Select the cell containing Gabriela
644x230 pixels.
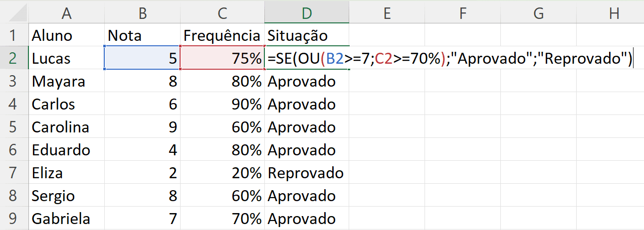click(x=67, y=219)
